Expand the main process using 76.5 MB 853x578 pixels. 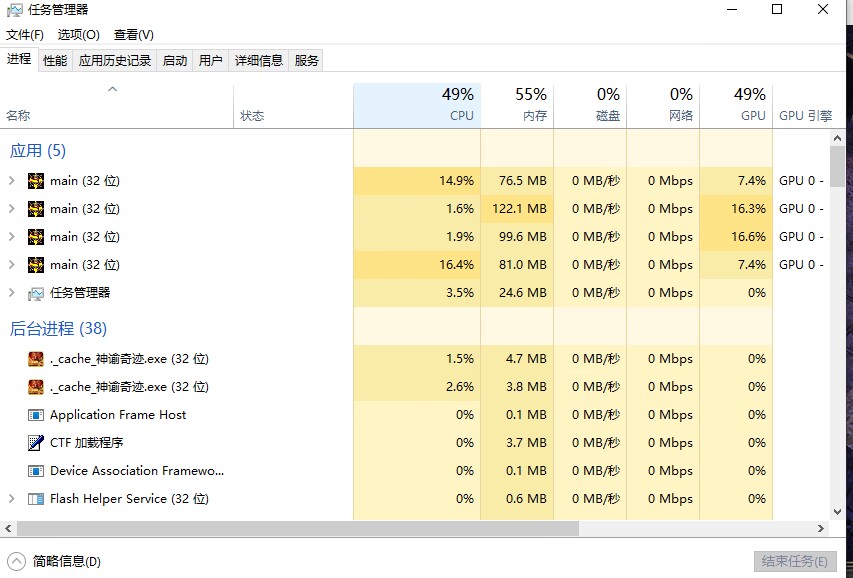[x=12, y=181]
